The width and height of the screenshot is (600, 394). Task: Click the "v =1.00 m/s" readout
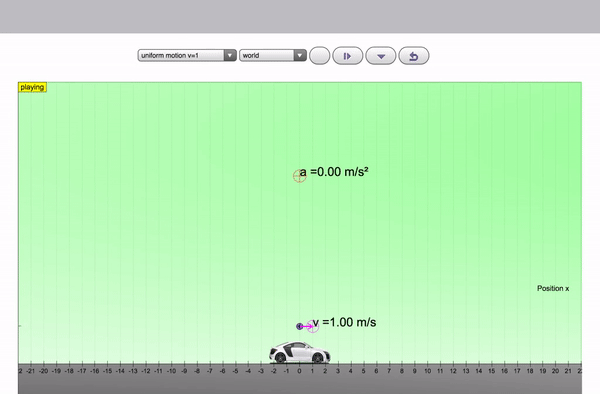pos(344,322)
